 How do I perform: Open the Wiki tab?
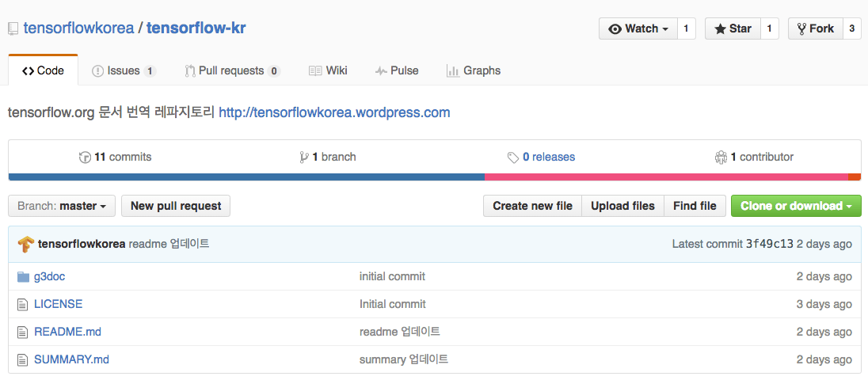328,70
